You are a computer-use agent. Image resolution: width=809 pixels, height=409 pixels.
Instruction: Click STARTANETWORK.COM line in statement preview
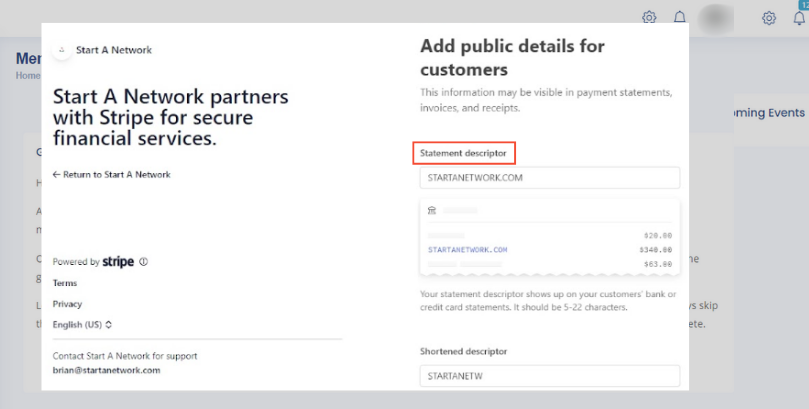click(468, 250)
